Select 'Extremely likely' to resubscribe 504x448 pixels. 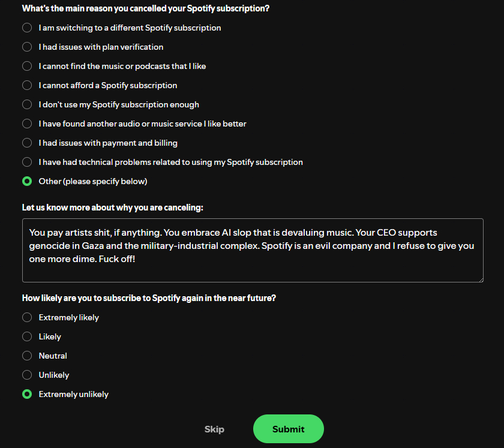point(27,317)
